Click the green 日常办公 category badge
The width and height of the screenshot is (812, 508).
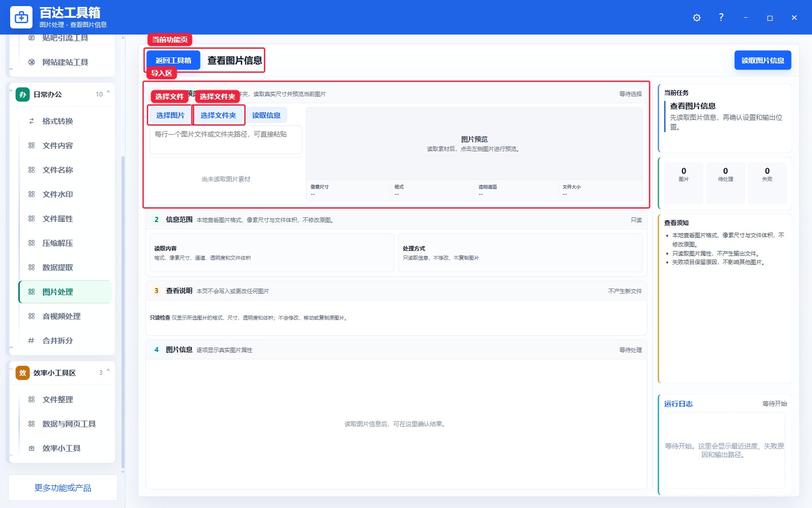tap(23, 94)
